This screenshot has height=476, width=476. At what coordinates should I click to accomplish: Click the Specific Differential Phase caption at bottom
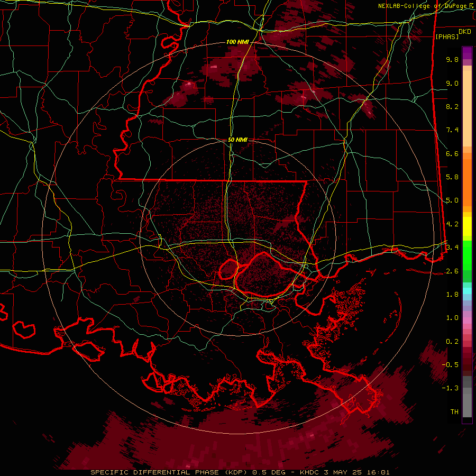click(240, 472)
